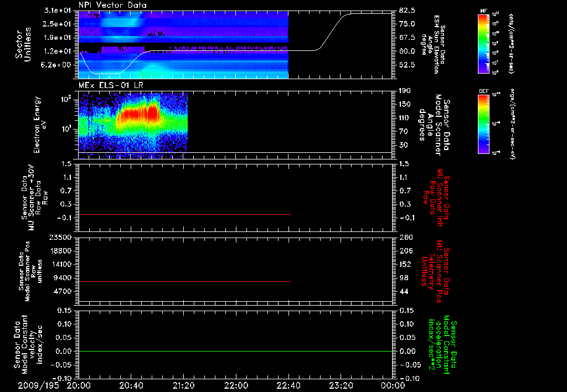Click the red "MU Scanner Pos Telemetry" label

point(436,271)
